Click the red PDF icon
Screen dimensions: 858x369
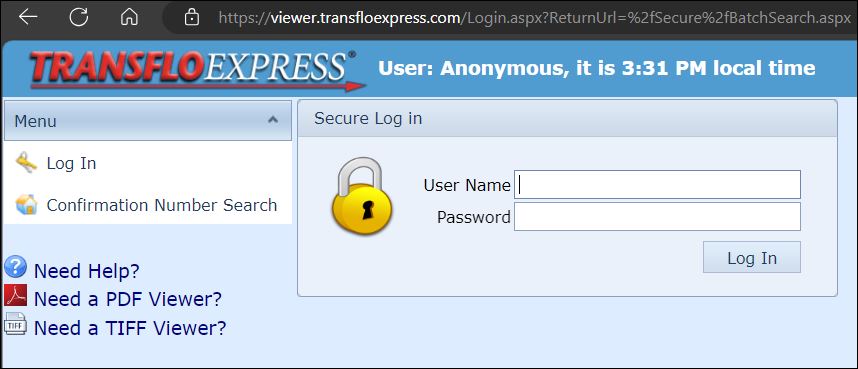coord(15,295)
